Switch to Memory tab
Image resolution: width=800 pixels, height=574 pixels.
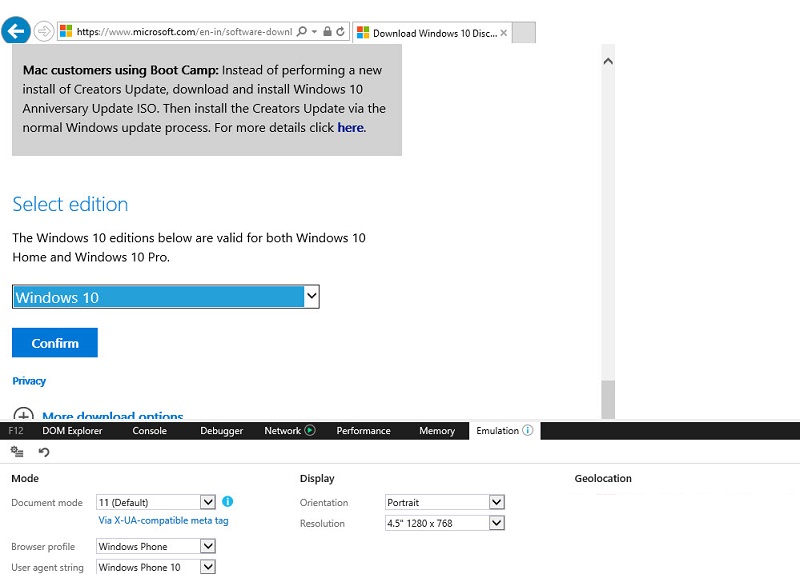pos(437,431)
